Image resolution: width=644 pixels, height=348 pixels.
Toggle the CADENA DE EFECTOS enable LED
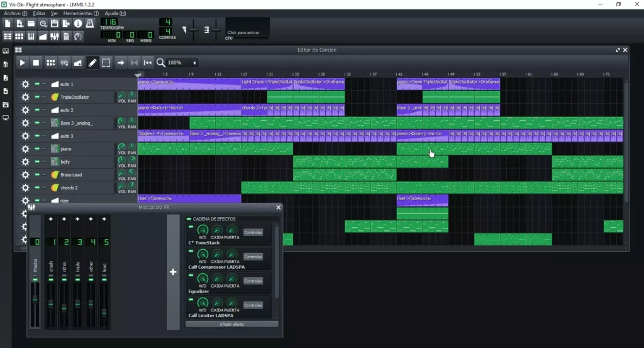tap(189, 218)
